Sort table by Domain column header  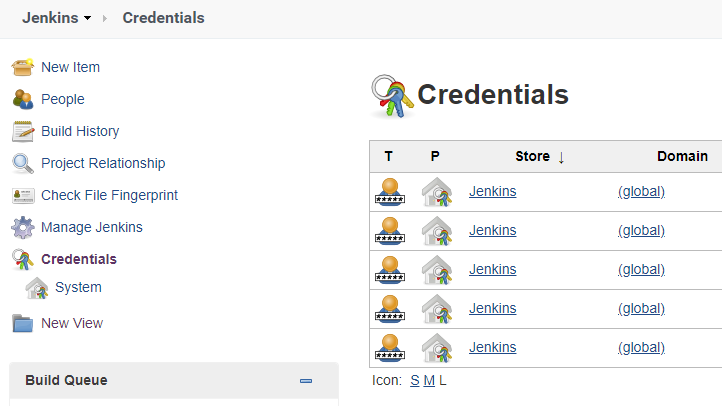tap(682, 157)
